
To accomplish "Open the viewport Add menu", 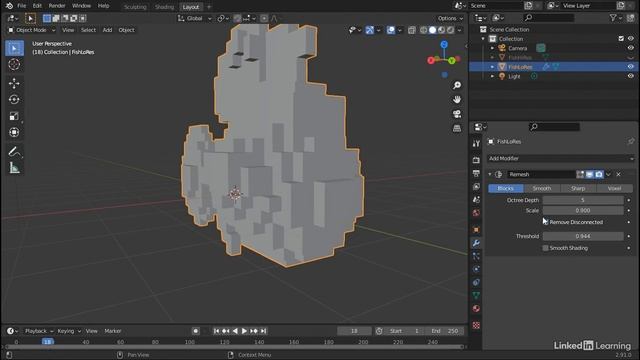I will pyautogui.click(x=107, y=30).
